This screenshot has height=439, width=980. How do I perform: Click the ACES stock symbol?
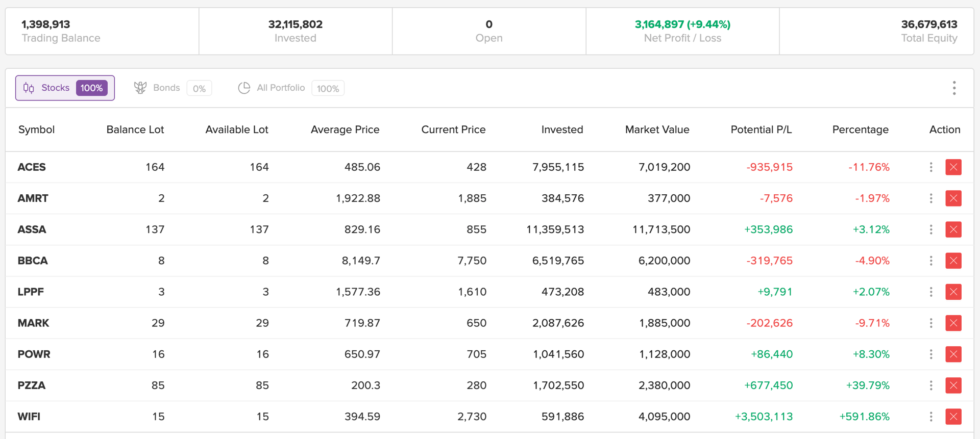pos(32,167)
